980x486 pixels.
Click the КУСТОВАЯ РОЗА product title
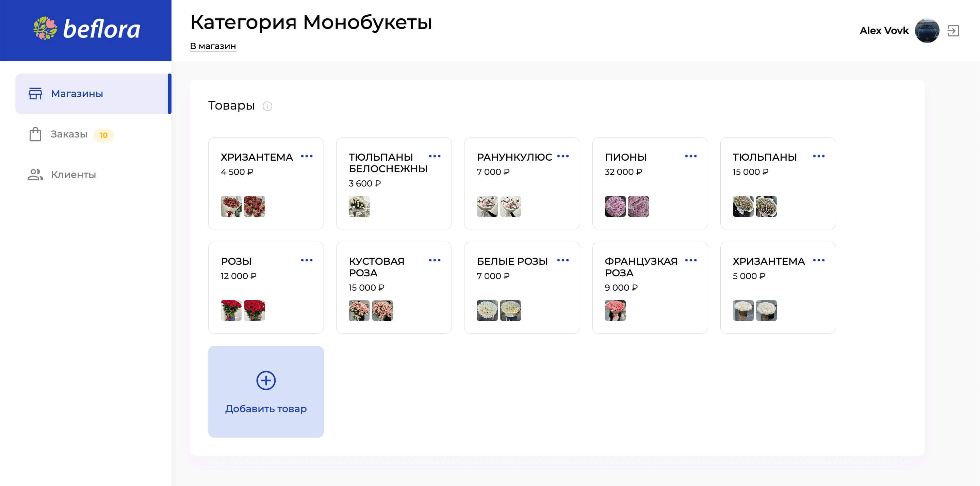point(376,267)
